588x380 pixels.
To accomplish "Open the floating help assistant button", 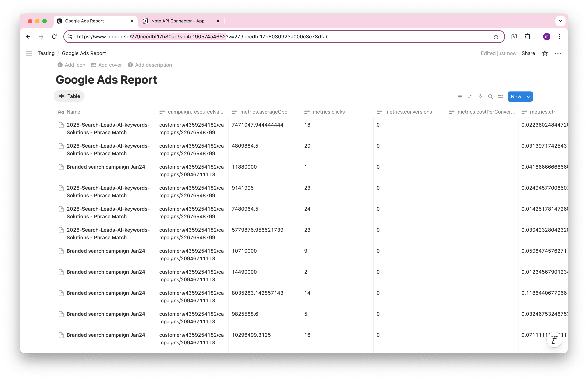I will [554, 340].
